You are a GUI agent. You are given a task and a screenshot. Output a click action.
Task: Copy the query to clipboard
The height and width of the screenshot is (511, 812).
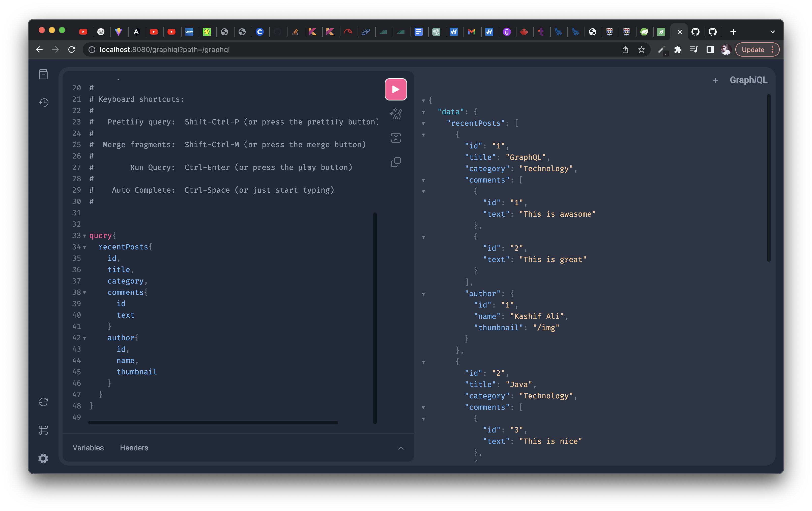coord(396,162)
